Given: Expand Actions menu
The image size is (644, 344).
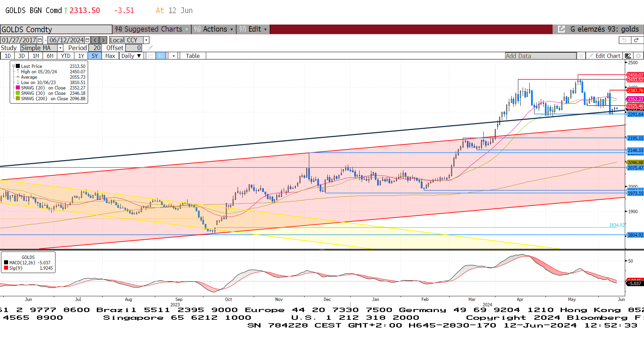Looking at the screenshot, I should [213, 29].
